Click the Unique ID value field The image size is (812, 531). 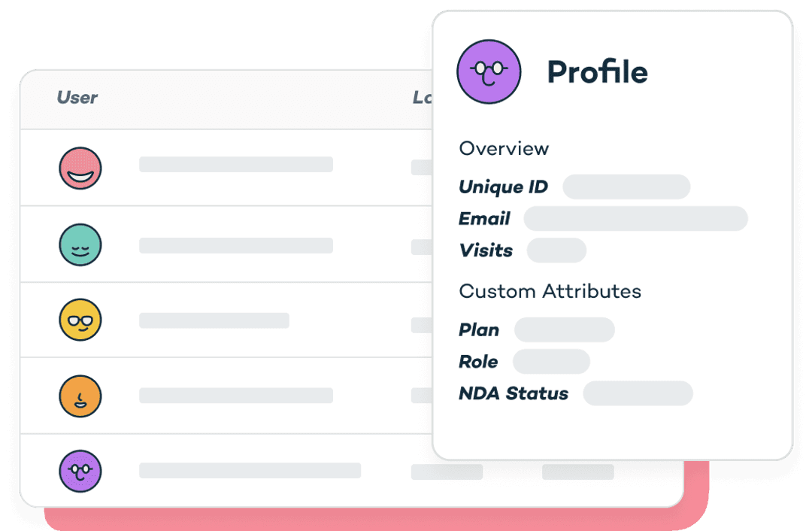tap(626, 187)
